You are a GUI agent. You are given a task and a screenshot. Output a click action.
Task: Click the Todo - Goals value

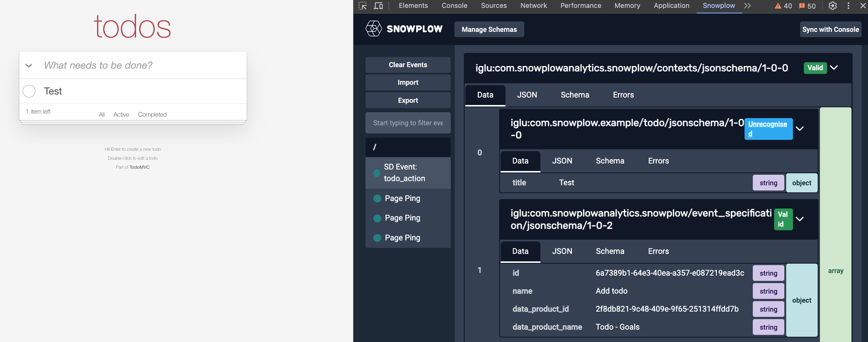(617, 327)
